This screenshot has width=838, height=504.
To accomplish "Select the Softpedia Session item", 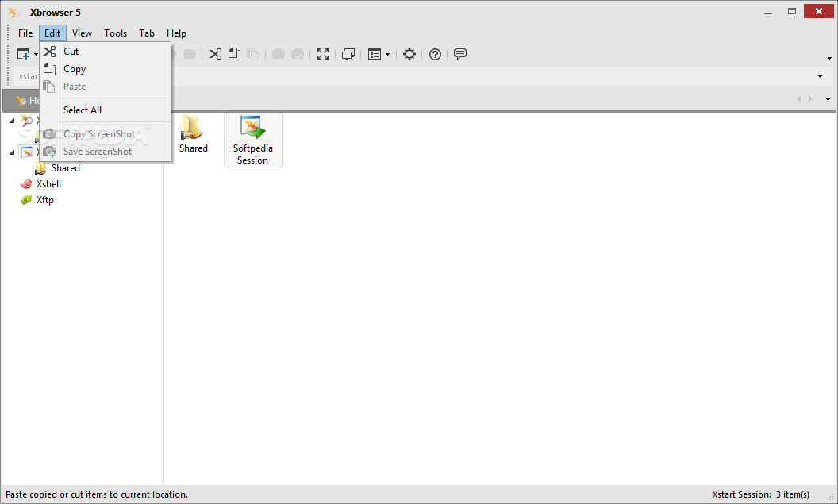I will 253,140.
